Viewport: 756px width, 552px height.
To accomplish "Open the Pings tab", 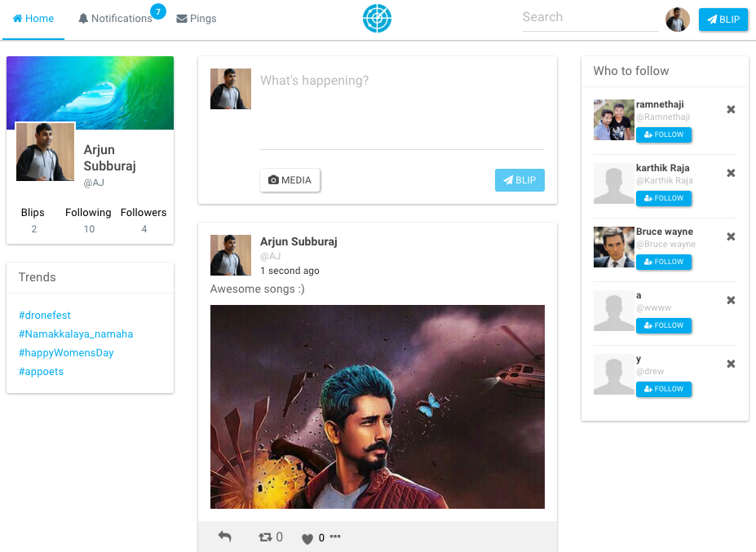I will (x=197, y=19).
